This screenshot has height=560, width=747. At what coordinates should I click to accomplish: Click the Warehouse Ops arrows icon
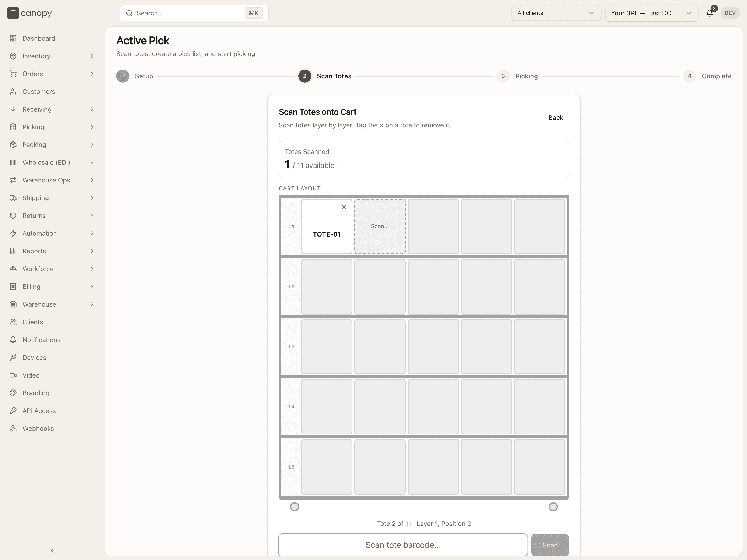pos(13,180)
